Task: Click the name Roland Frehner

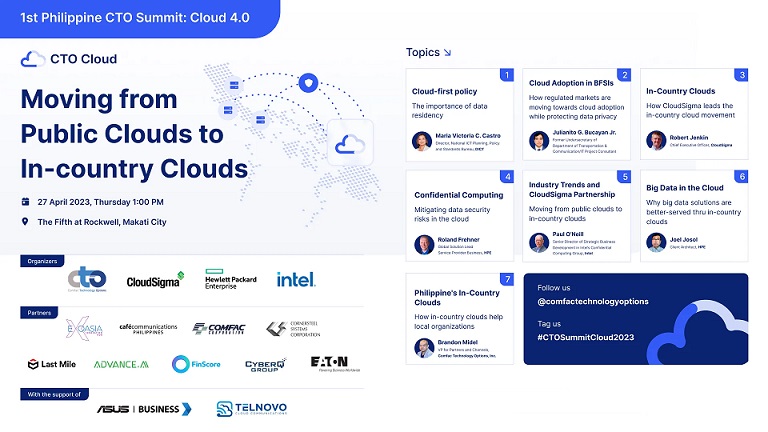Action: (458, 240)
